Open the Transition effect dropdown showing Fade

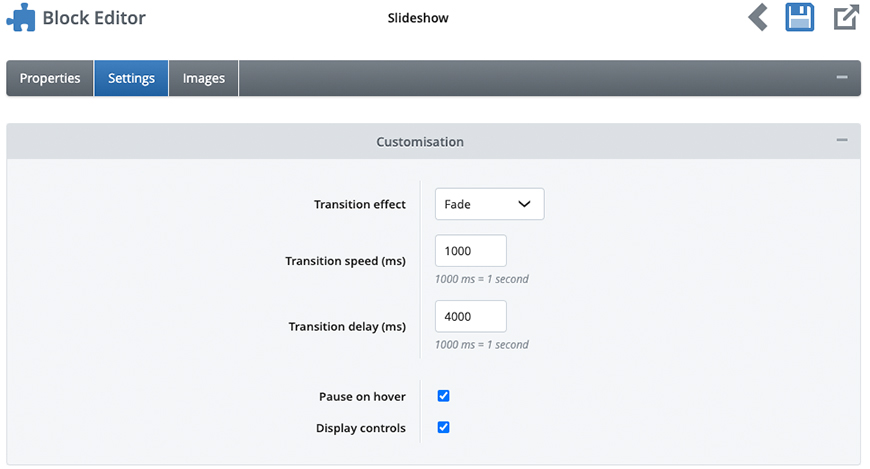coord(489,204)
